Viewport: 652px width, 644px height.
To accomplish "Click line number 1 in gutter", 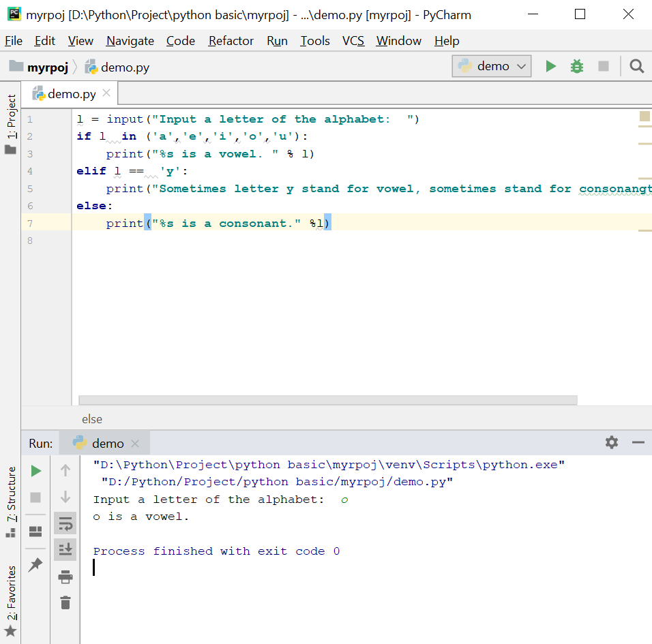I will click(x=30, y=119).
